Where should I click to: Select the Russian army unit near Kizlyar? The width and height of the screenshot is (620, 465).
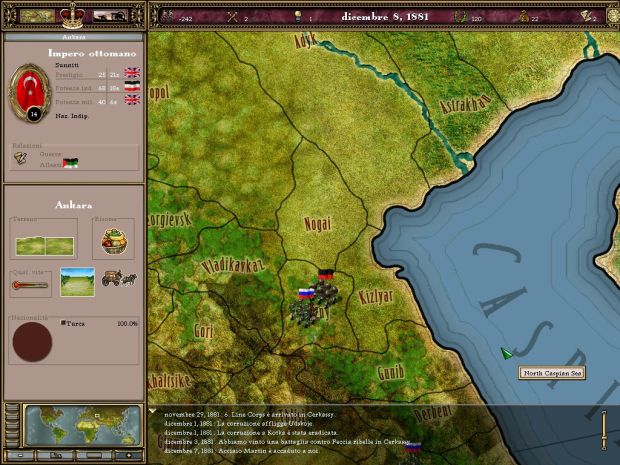pyautogui.click(x=304, y=308)
